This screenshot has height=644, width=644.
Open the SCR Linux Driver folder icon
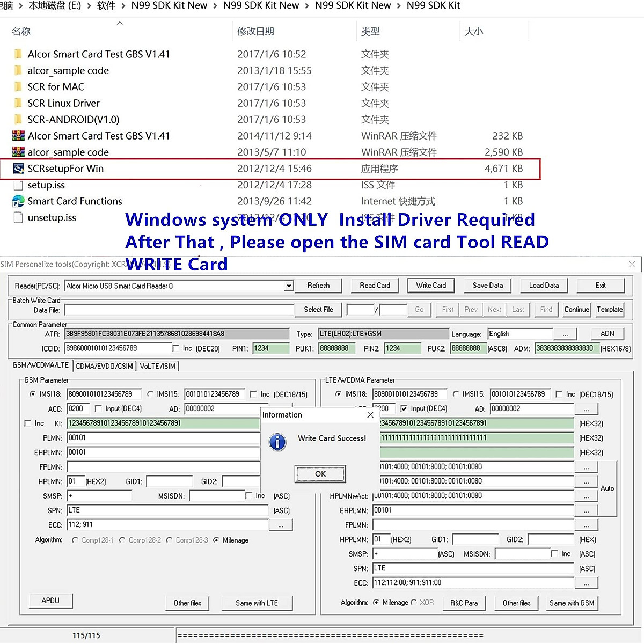[x=18, y=103]
